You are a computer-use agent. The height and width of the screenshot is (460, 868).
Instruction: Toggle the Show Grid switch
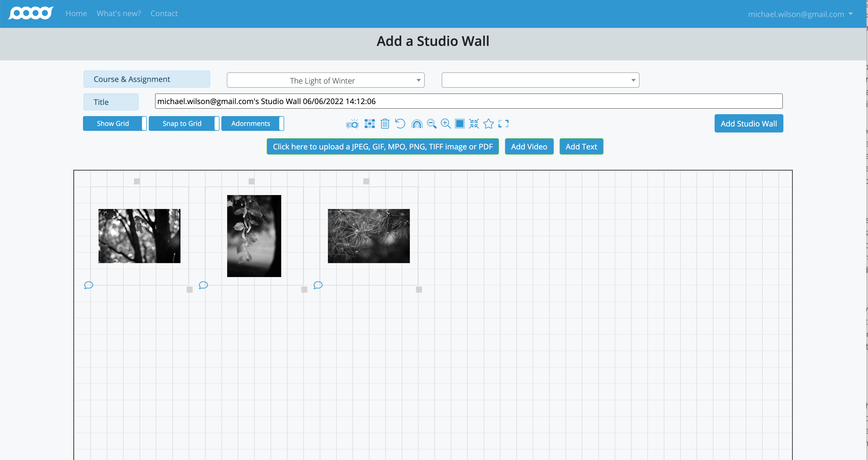pyautogui.click(x=115, y=123)
